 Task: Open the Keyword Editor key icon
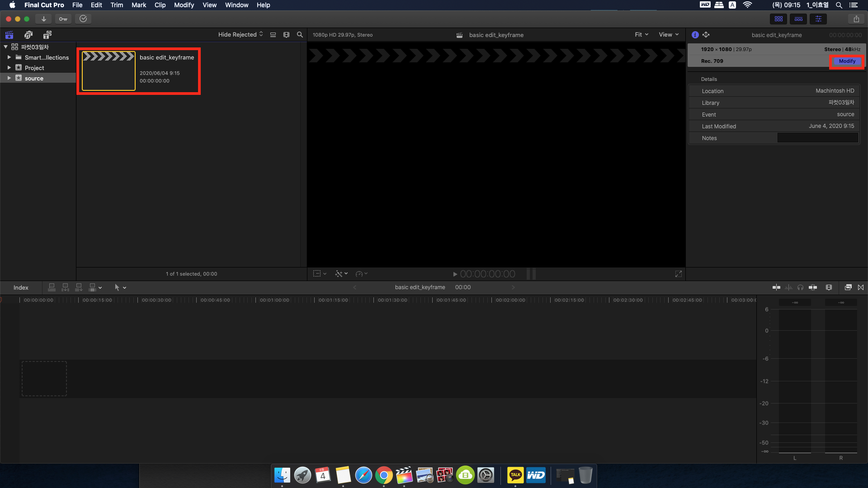[x=63, y=19]
